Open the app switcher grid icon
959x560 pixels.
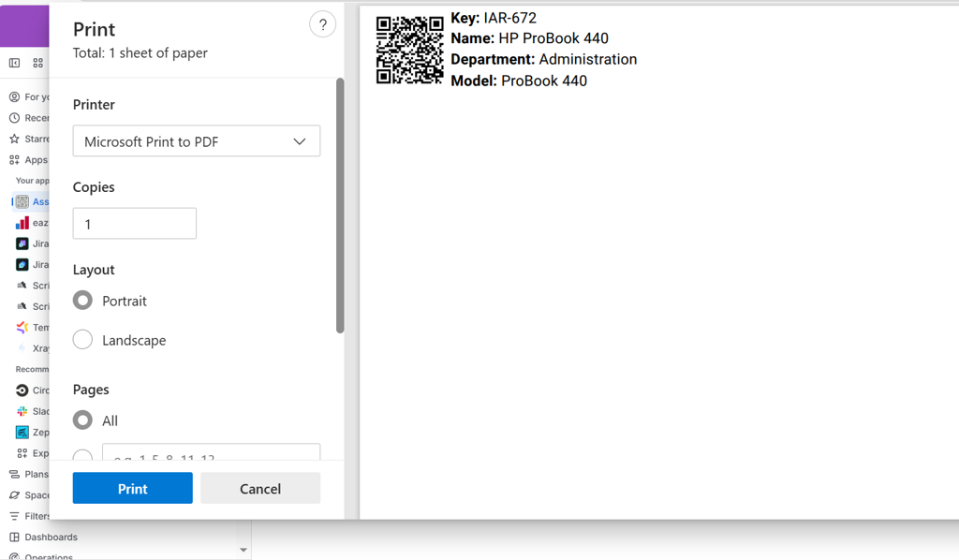pos(37,63)
